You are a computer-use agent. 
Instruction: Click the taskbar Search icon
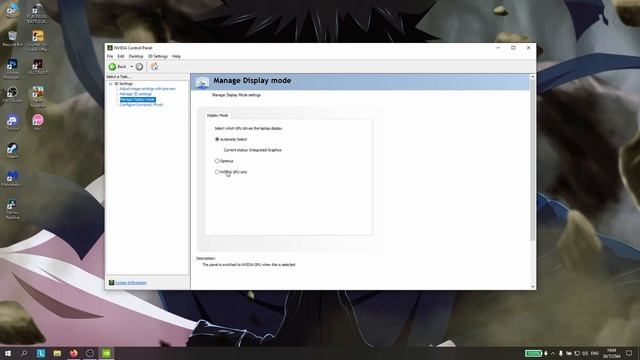24,353
